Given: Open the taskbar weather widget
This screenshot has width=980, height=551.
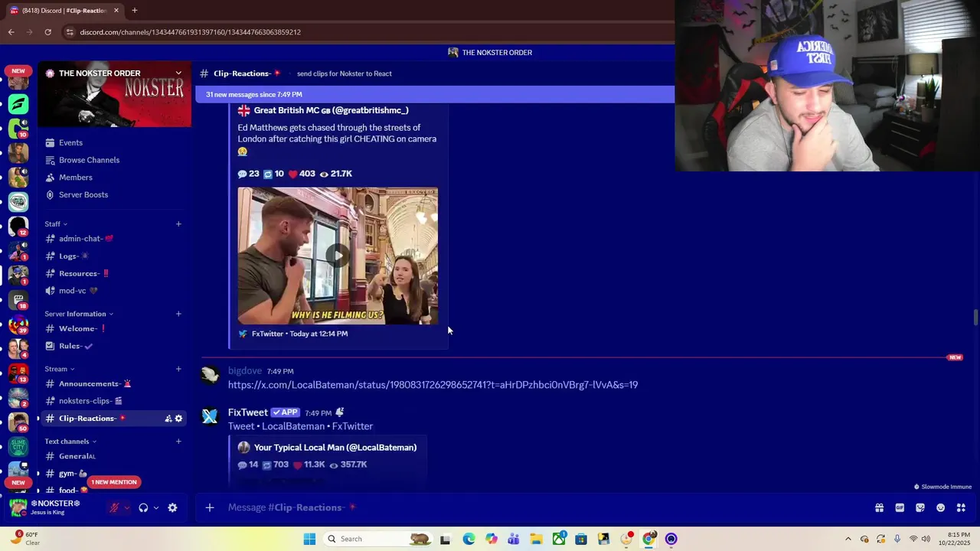Looking at the screenshot, I should coord(24,539).
